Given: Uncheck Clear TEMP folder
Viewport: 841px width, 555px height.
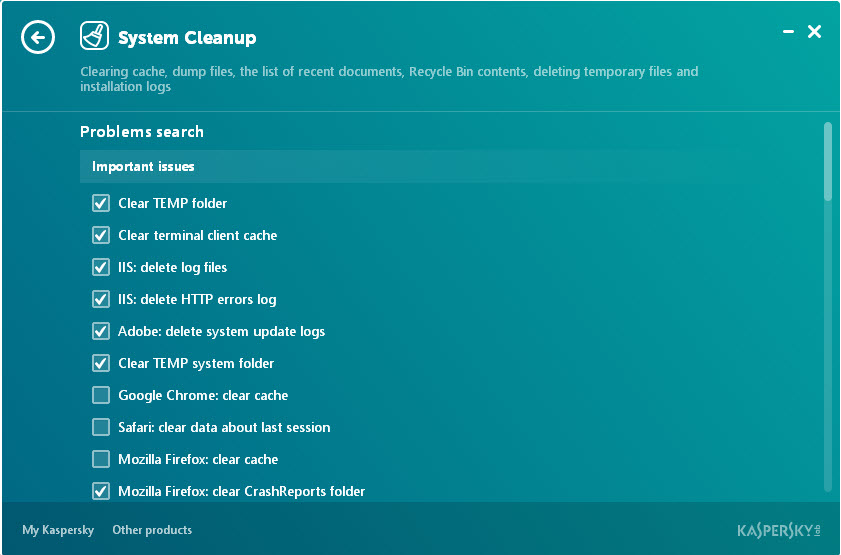Looking at the screenshot, I should [101, 203].
